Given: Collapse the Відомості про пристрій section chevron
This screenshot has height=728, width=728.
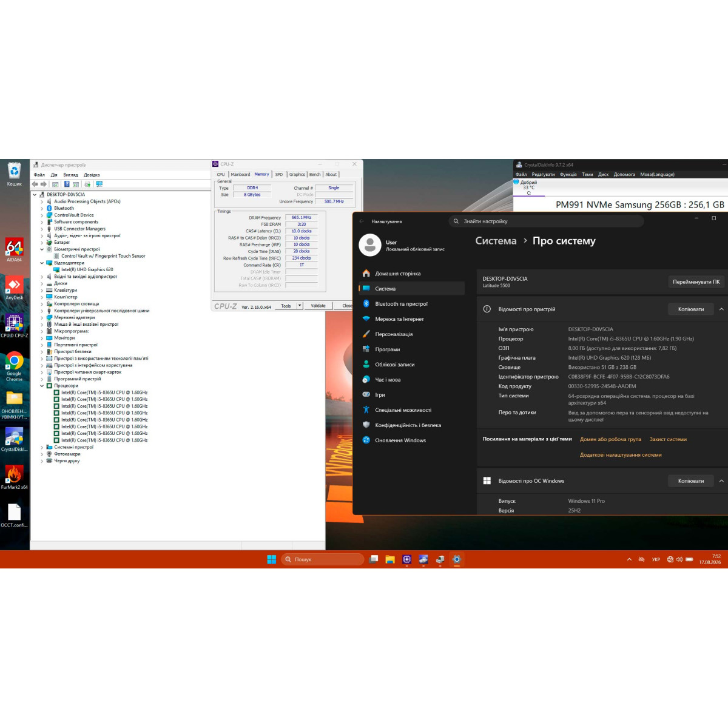Looking at the screenshot, I should 721,309.
